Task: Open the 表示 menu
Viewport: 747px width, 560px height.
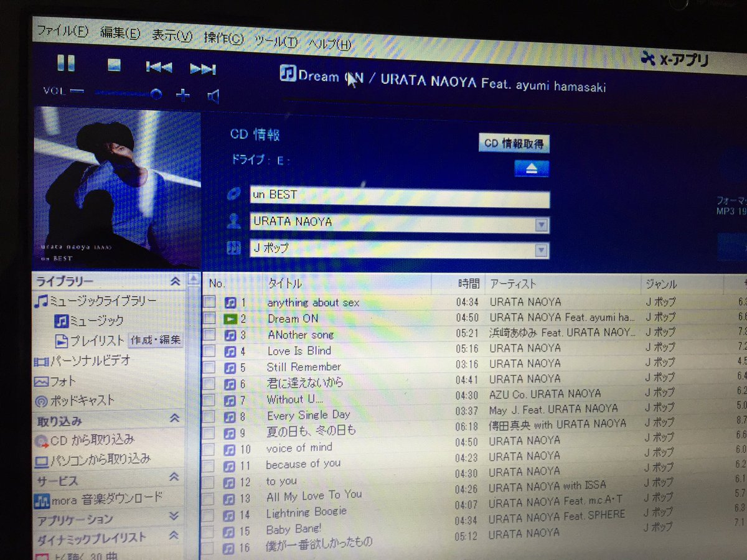Action: (172, 35)
